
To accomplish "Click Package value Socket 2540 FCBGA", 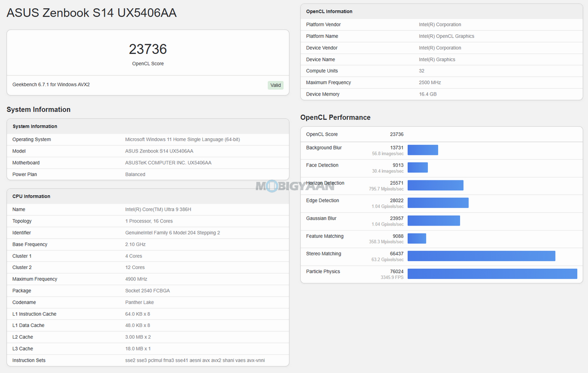I will [x=147, y=291].
